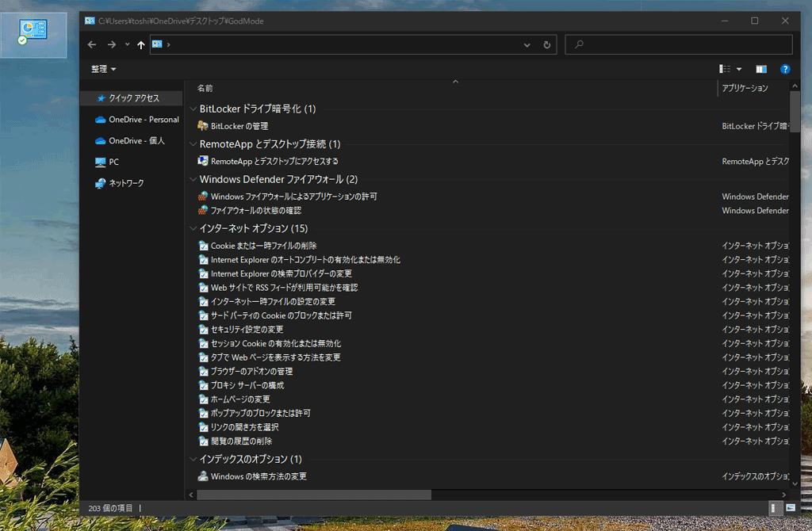Open the help icon
This screenshot has height=531, width=812.
(x=785, y=69)
